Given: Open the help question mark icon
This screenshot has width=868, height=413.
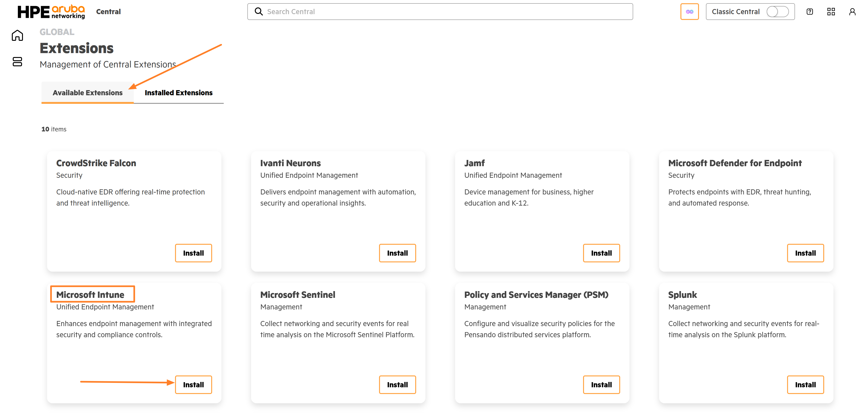Looking at the screenshot, I should point(810,12).
